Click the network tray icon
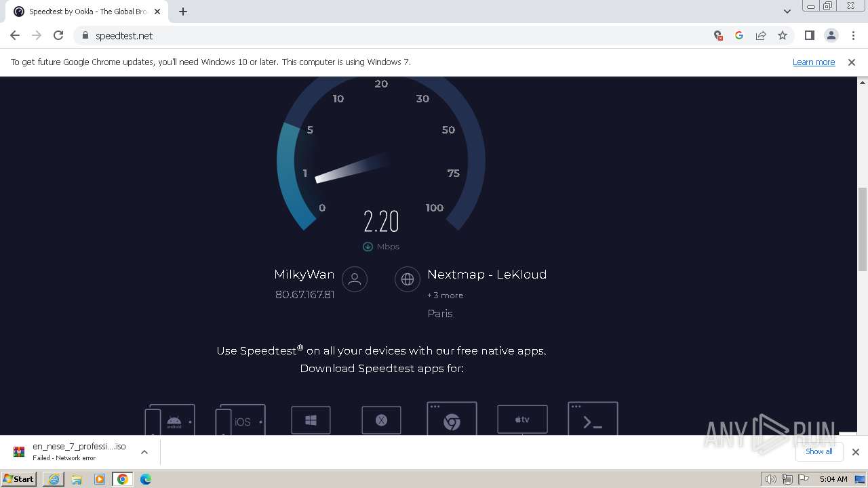The image size is (868, 488). [787, 479]
